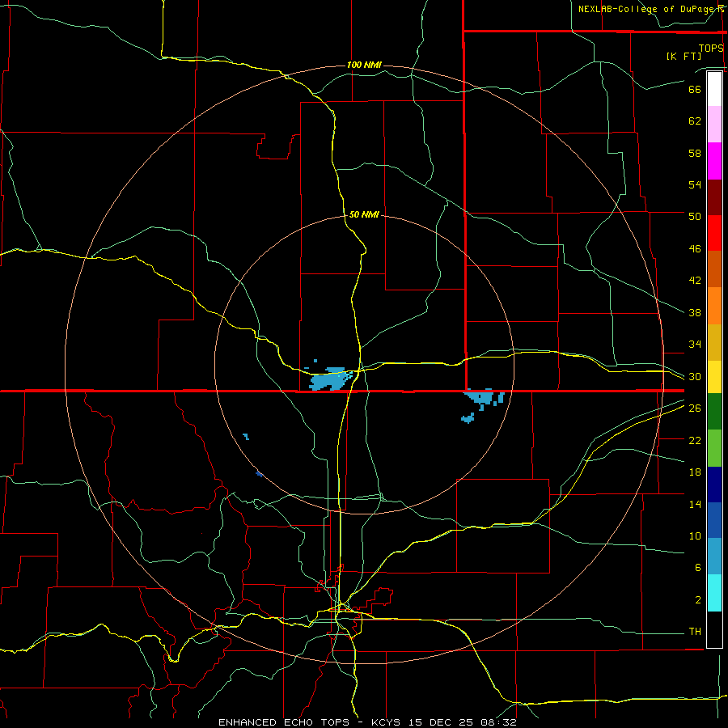728x728 pixels.
Task: Select the '42' legend label
Action: point(695,281)
